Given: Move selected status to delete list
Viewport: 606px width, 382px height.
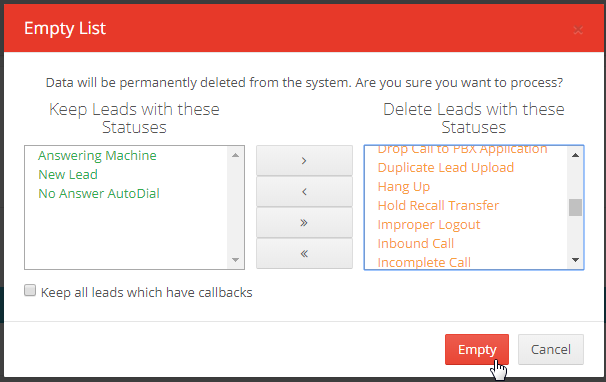Looking at the screenshot, I should [x=304, y=160].
